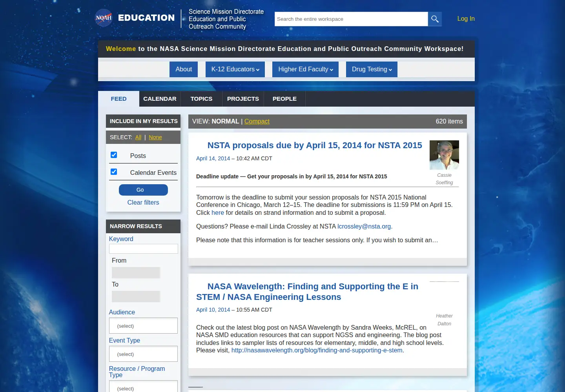Open the NSTA proposals post title
Screen dimensions: 565x392
pyautogui.click(x=315, y=145)
